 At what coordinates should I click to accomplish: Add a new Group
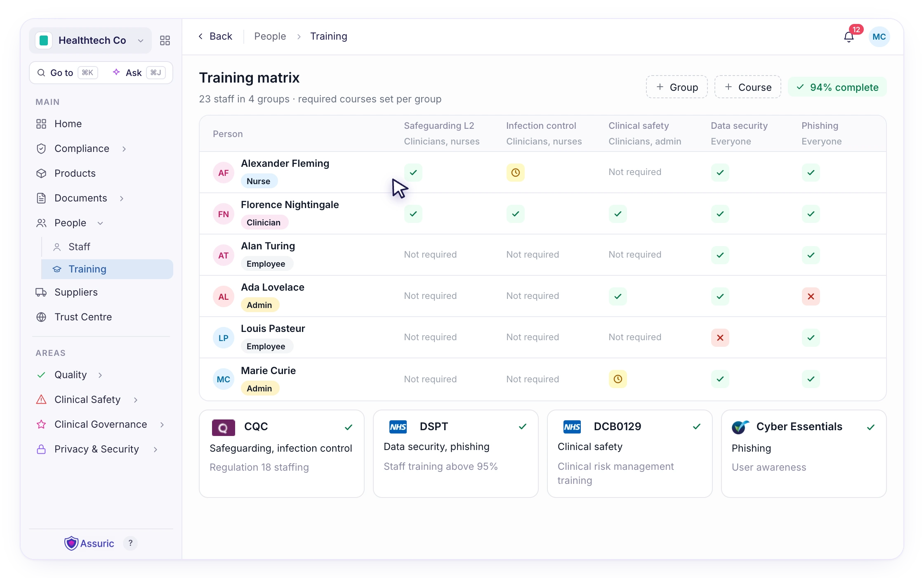pos(676,87)
